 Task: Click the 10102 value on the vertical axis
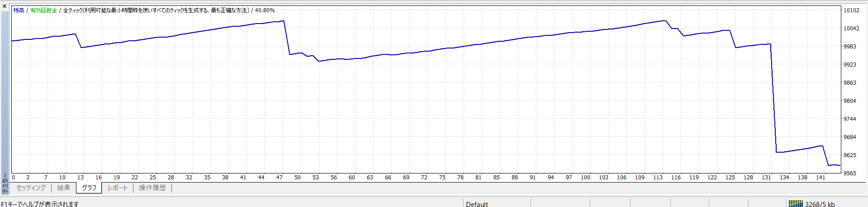click(851, 10)
